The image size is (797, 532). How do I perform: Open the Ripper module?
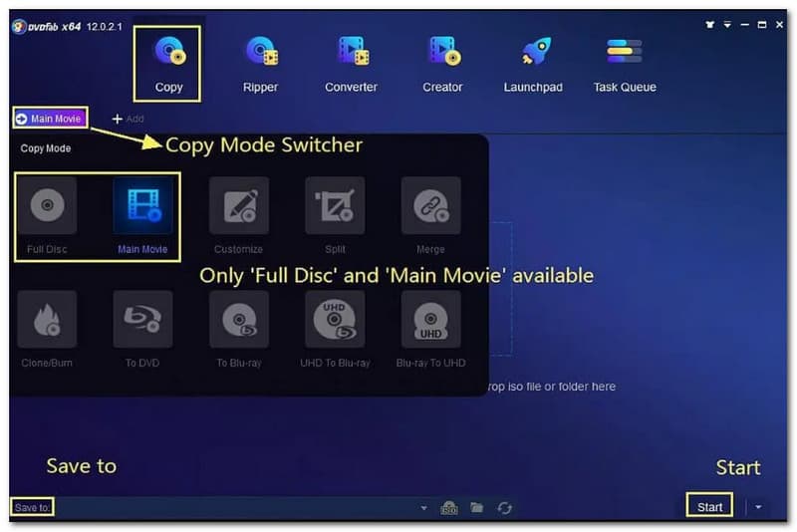tap(260, 64)
